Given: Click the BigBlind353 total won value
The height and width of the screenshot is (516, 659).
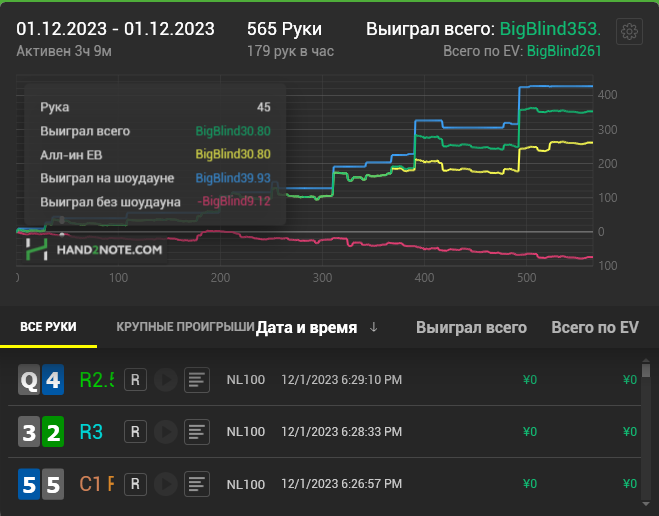Looking at the screenshot, I should (550, 29).
